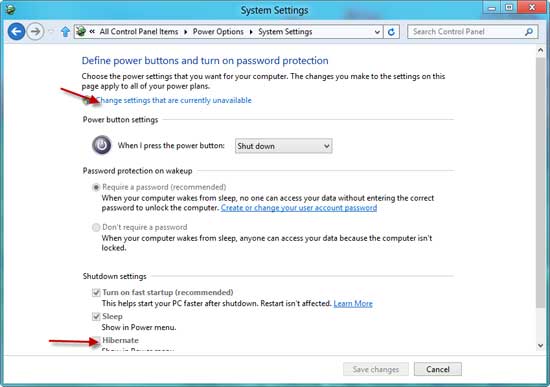This screenshot has height=387, width=550.
Task: Click the Define power buttons page title
Action: pos(205,61)
